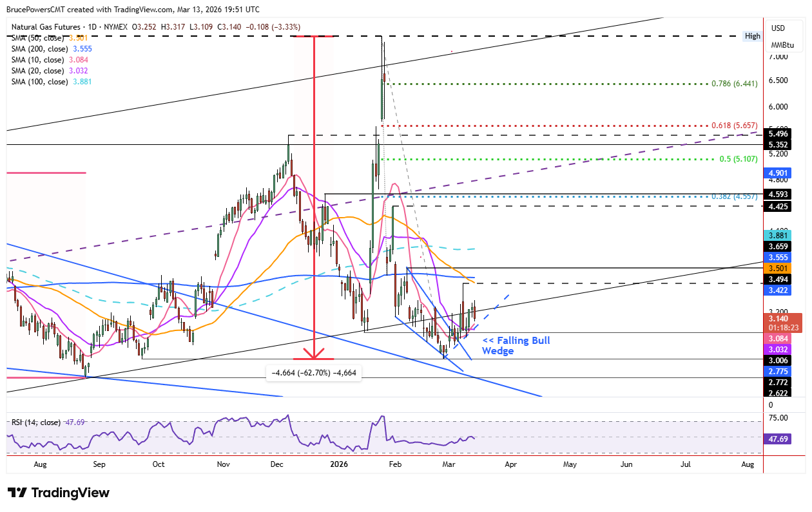Viewport: 812px width, 512px height.
Task: Click the pink 3.084 SMA price tag
Action: (778, 337)
